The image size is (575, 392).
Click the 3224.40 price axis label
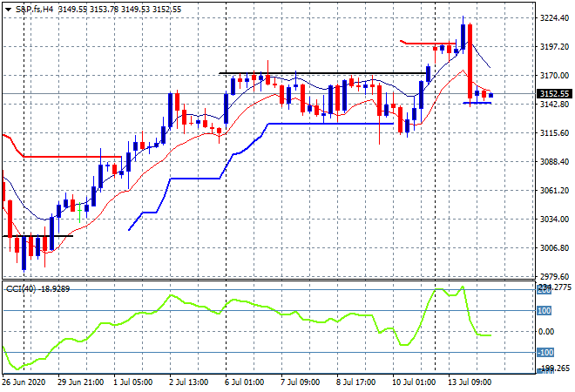(x=554, y=18)
